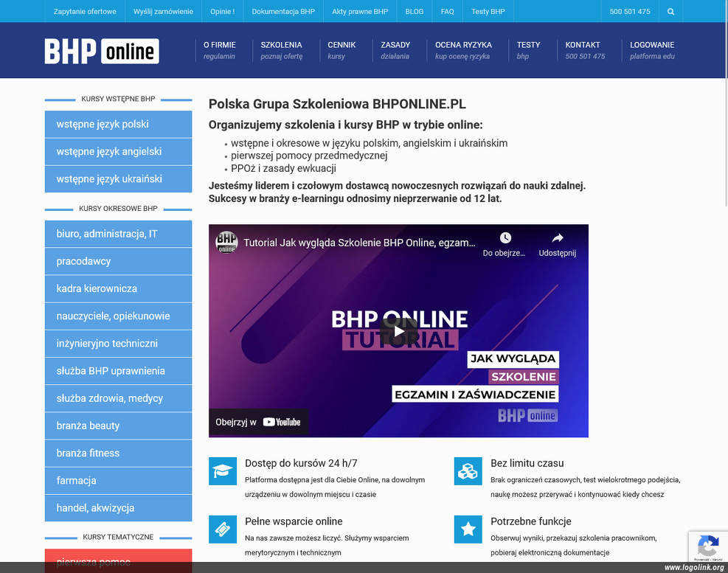
Task: Play the BHP Online tutorial video
Action: coord(398,331)
